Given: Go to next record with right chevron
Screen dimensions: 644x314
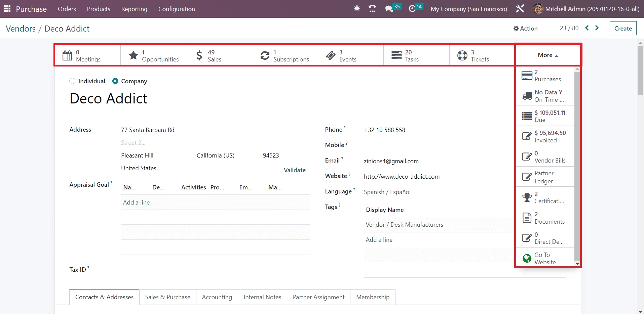Looking at the screenshot, I should (x=597, y=28).
